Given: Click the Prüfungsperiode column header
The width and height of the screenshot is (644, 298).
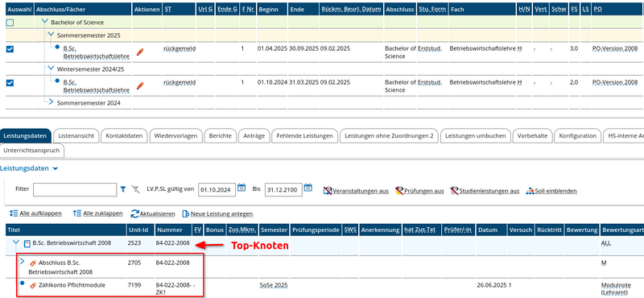Looking at the screenshot, I should [316, 230].
